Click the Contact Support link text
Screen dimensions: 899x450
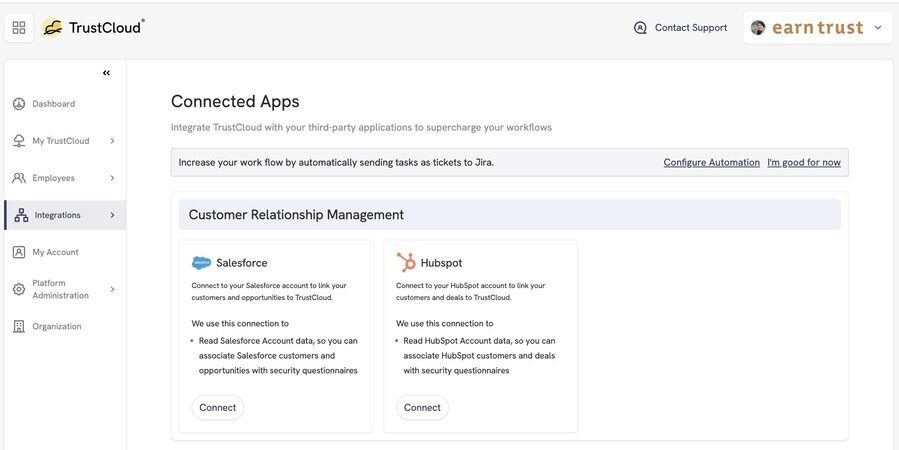coord(691,28)
